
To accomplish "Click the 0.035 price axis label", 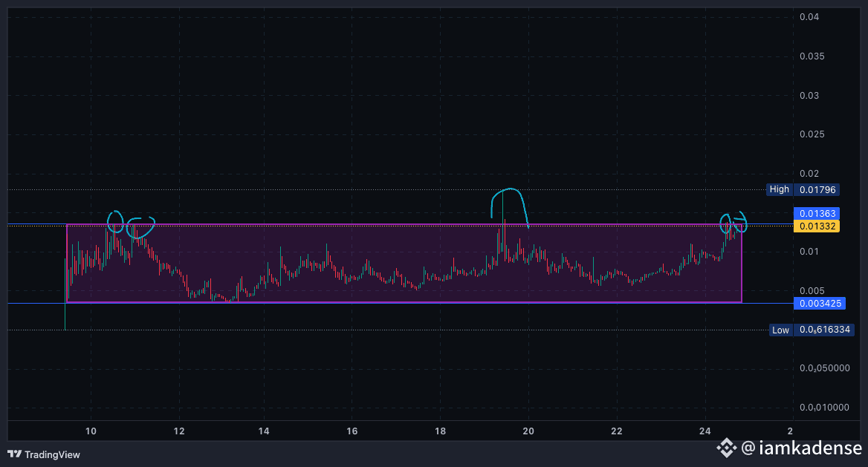I will pos(812,56).
